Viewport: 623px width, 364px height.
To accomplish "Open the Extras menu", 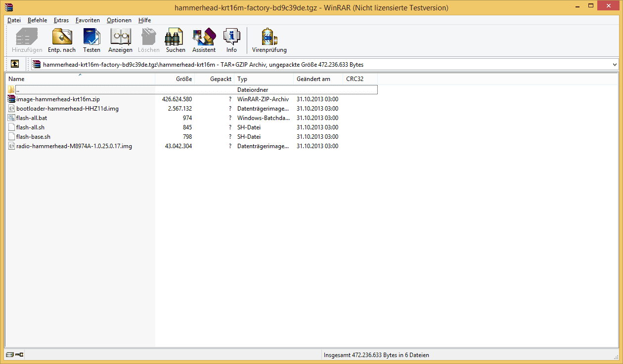I will [61, 20].
